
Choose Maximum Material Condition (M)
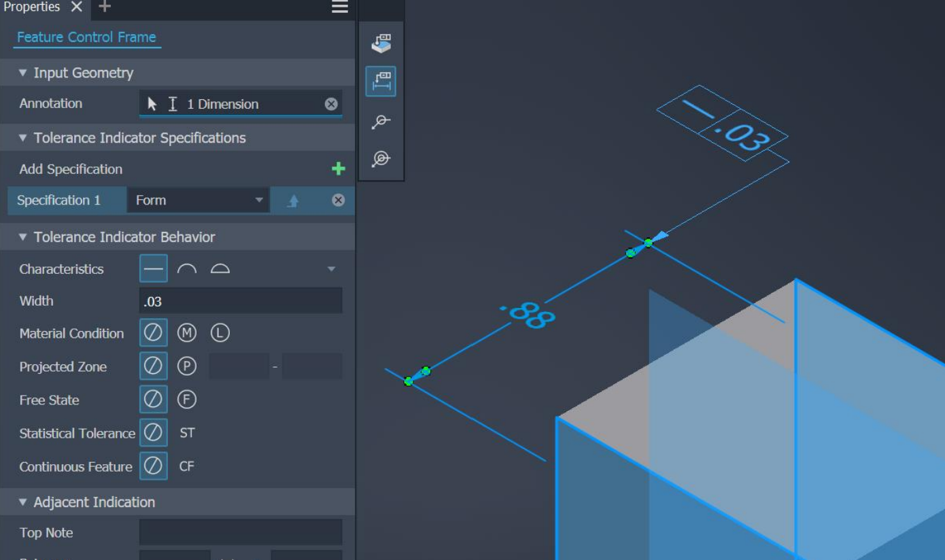pyautogui.click(x=187, y=333)
